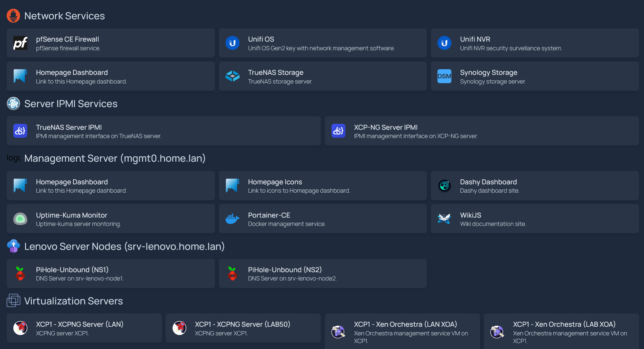
Task: Click the Synology DSM icon
Action: (x=444, y=76)
